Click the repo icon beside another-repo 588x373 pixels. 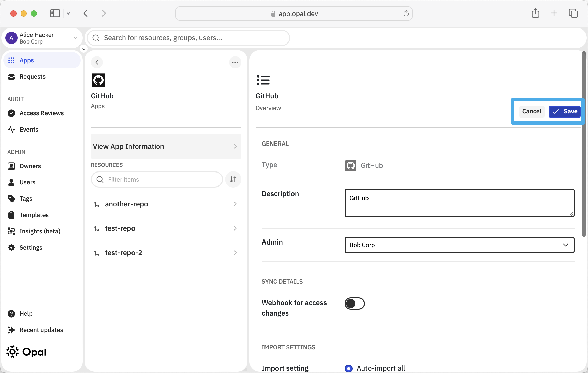[x=97, y=204]
